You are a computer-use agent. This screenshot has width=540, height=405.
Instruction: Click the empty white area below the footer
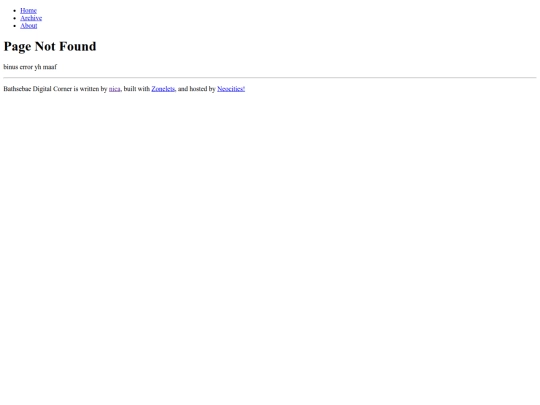click(270, 241)
